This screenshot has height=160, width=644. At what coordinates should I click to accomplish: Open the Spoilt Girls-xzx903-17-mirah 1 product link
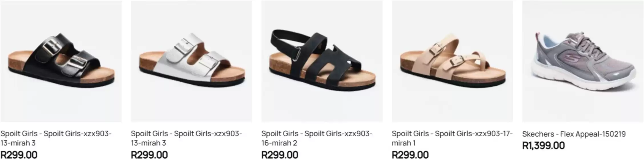click(452, 138)
